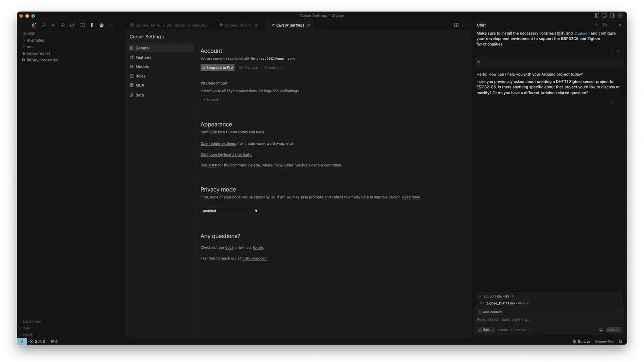Image resolution: width=644 pixels, height=362 pixels.
Task: Click Import VS Code settings button
Action: tap(210, 99)
